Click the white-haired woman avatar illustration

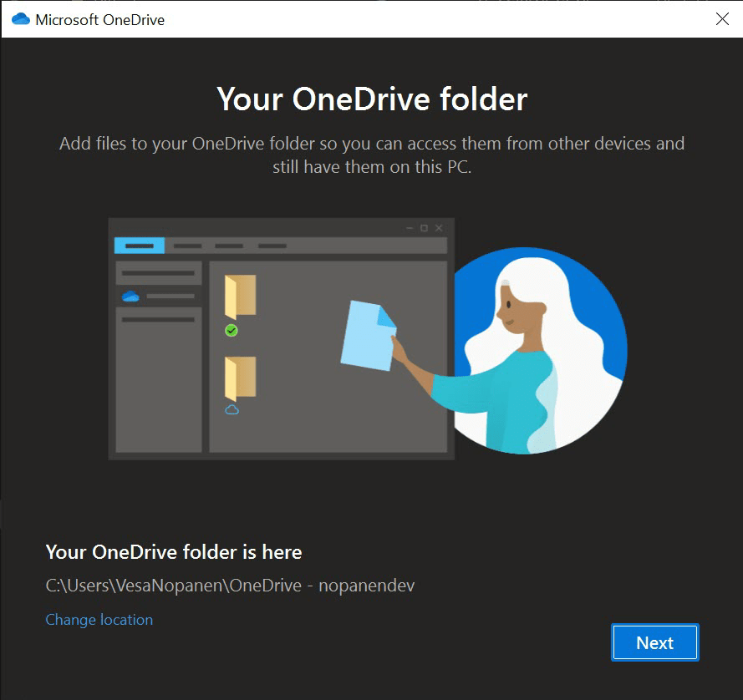tap(535, 351)
